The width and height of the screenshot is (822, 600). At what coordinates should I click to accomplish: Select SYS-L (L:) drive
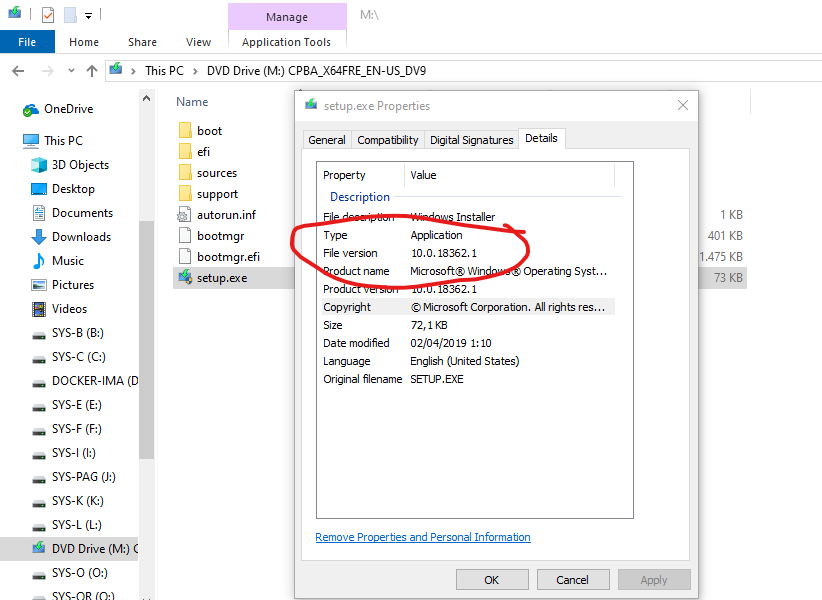tap(77, 525)
